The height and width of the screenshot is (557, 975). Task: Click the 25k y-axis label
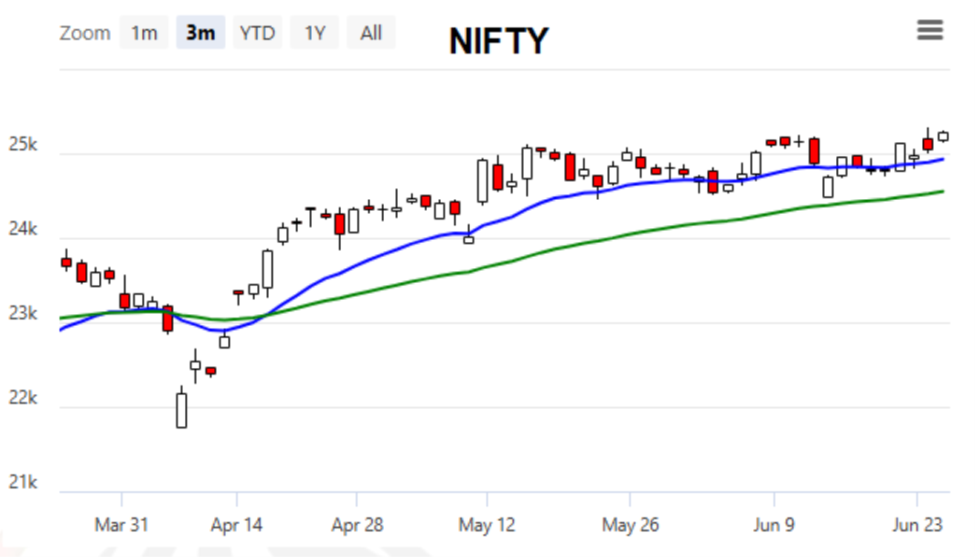point(23,144)
